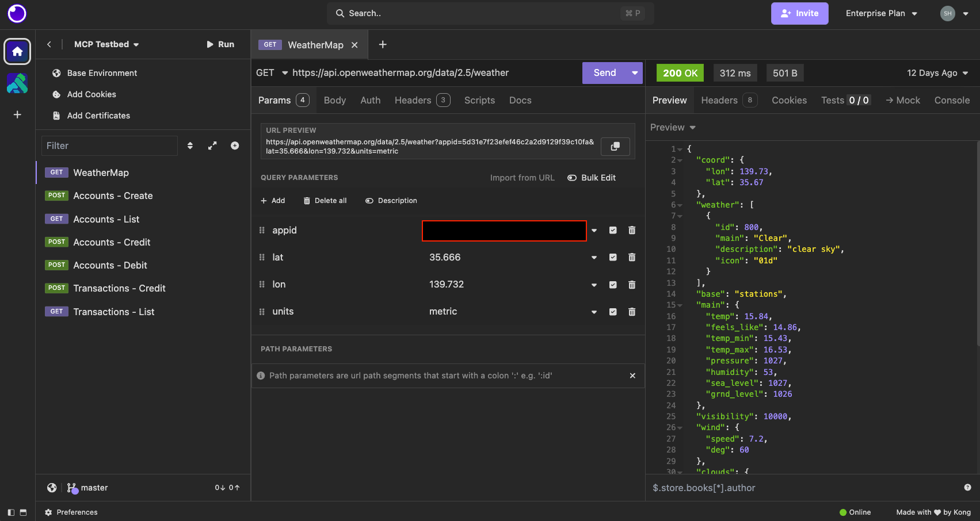
Task: Open the response Console tab
Action: click(952, 100)
